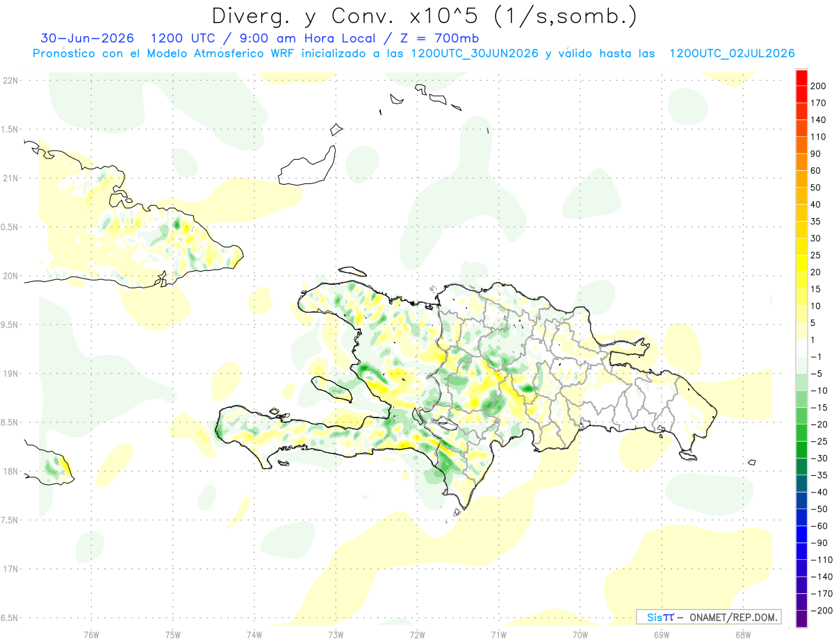This screenshot has width=834, height=644.
Task: Click the '21N' latitude label
Action: (x=10, y=179)
